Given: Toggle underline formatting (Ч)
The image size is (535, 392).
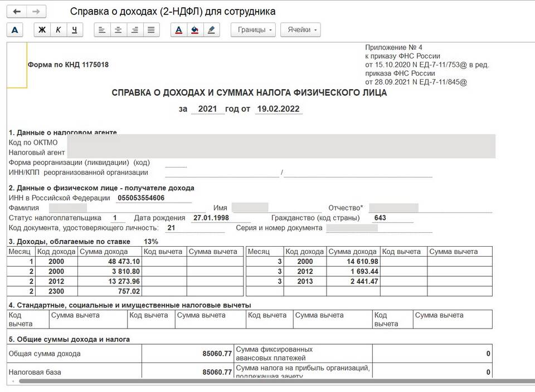Looking at the screenshot, I should coord(75,30).
